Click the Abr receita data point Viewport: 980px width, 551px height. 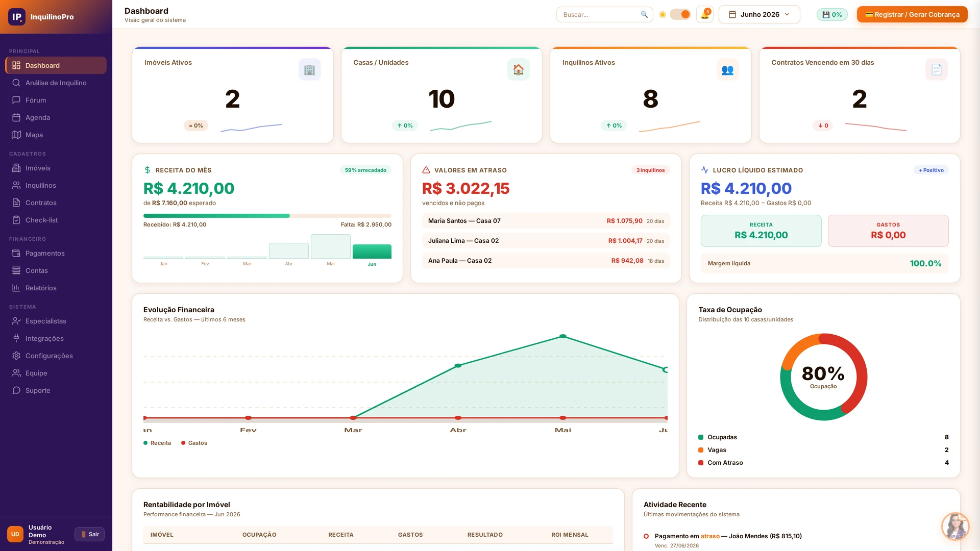tap(458, 365)
